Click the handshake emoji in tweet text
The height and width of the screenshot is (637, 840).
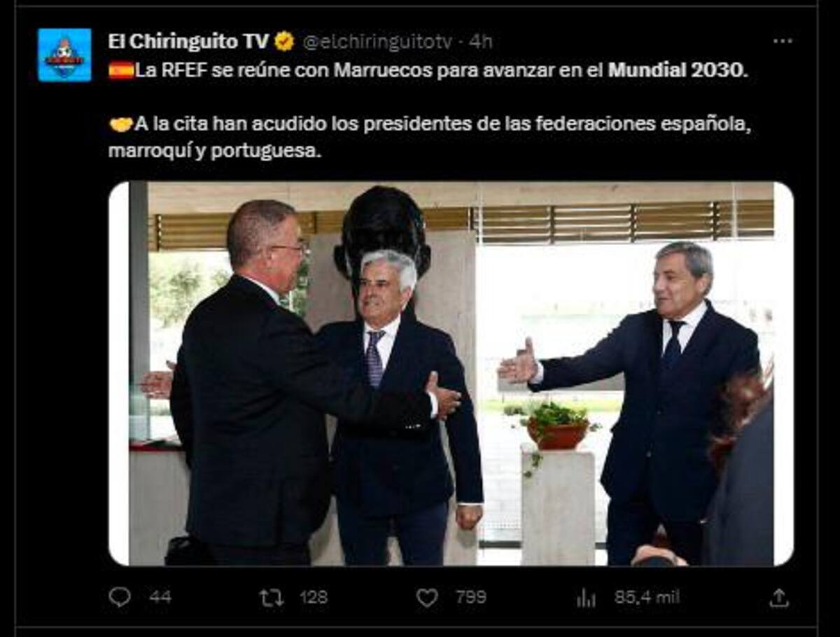point(121,125)
